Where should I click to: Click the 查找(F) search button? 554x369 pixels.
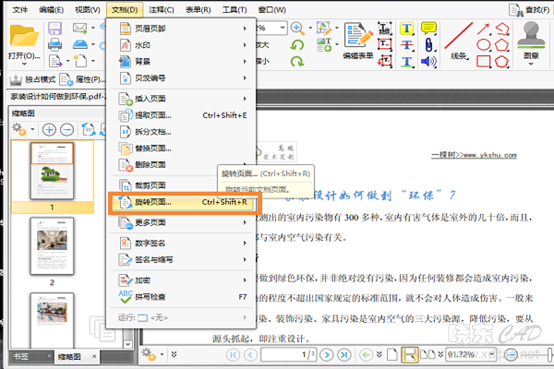530,10
